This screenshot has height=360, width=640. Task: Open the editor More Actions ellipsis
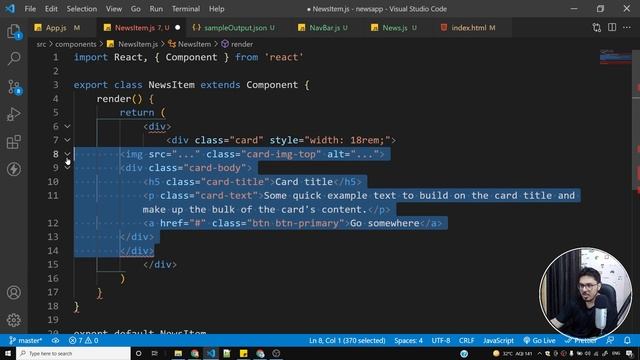pyautogui.click(x=627, y=27)
